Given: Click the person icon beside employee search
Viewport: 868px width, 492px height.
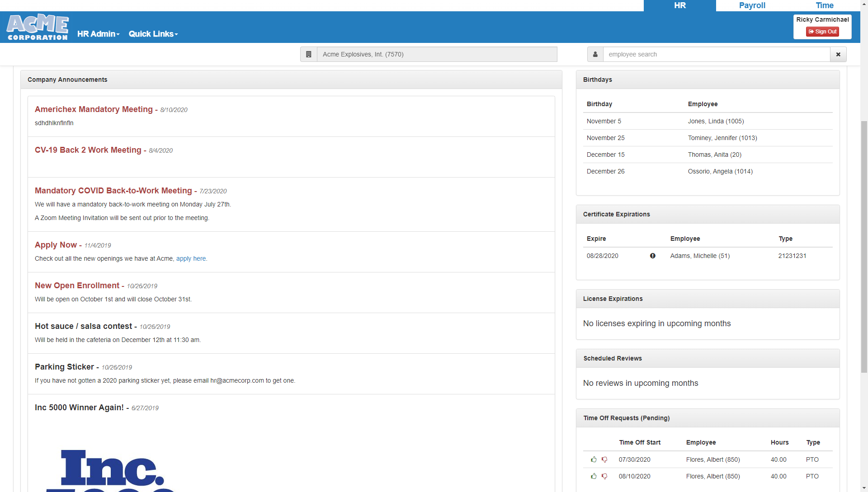Looking at the screenshot, I should pos(595,54).
